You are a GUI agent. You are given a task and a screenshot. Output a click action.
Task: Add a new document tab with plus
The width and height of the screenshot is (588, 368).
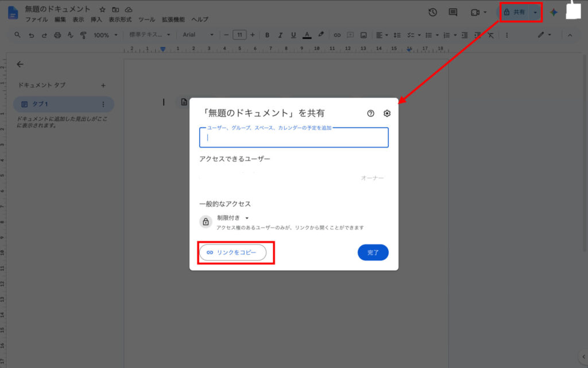pyautogui.click(x=103, y=85)
